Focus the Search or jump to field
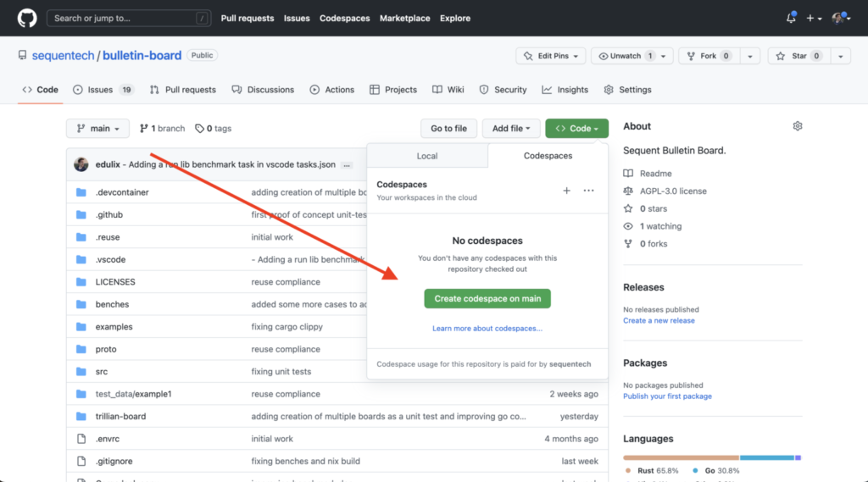 tap(129, 19)
